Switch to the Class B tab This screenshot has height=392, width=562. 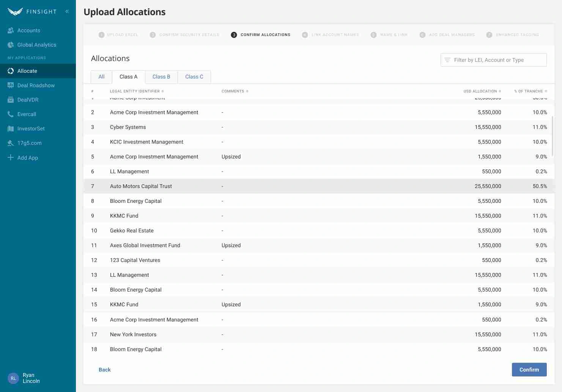(x=161, y=77)
